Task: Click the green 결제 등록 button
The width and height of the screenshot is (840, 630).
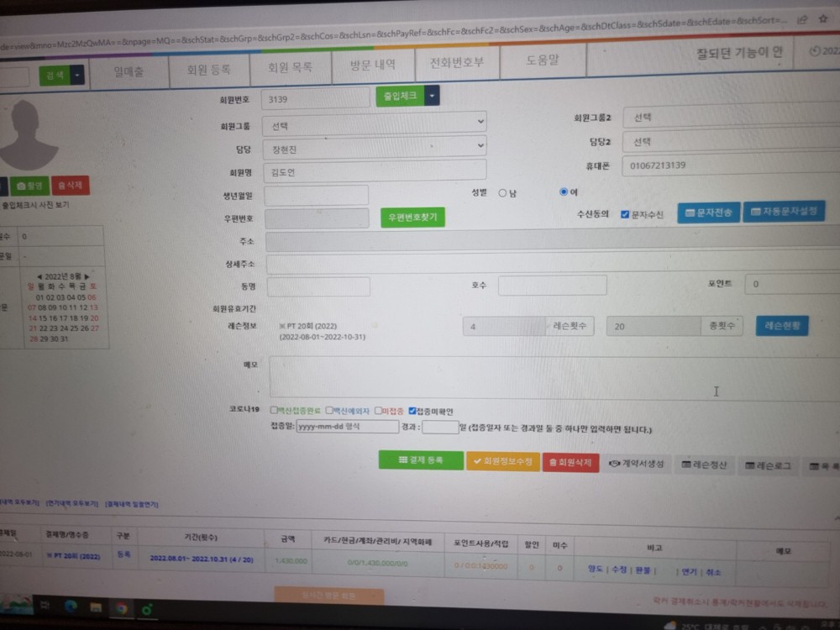Action: tap(421, 460)
